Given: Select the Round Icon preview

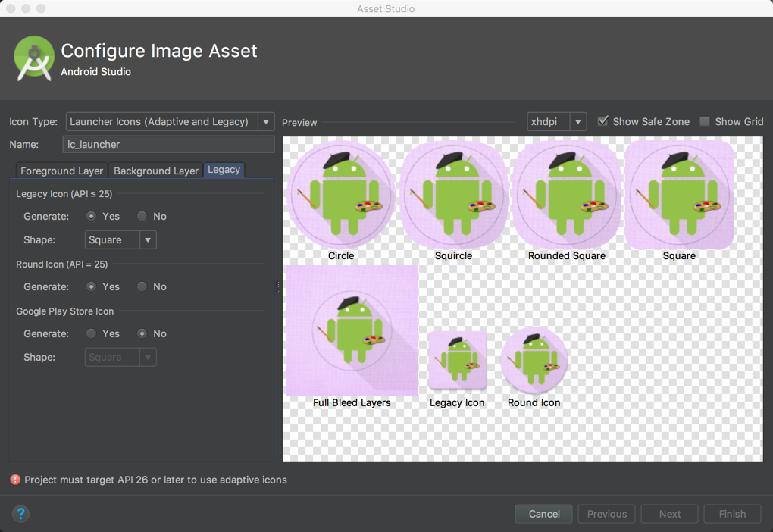Looking at the screenshot, I should pos(534,360).
